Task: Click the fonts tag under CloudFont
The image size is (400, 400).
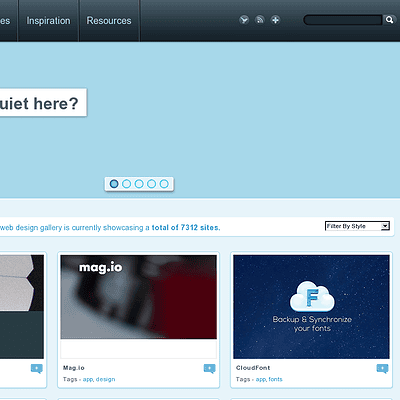Action: click(x=275, y=379)
